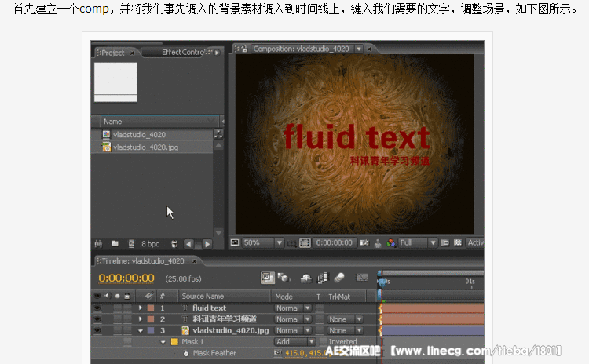Open the 50% magnification dropdown
Image resolution: width=589 pixels, height=364 pixels.
point(262,242)
